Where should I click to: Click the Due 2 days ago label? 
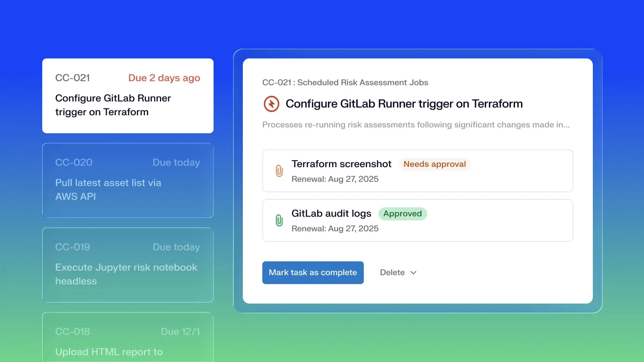(164, 78)
